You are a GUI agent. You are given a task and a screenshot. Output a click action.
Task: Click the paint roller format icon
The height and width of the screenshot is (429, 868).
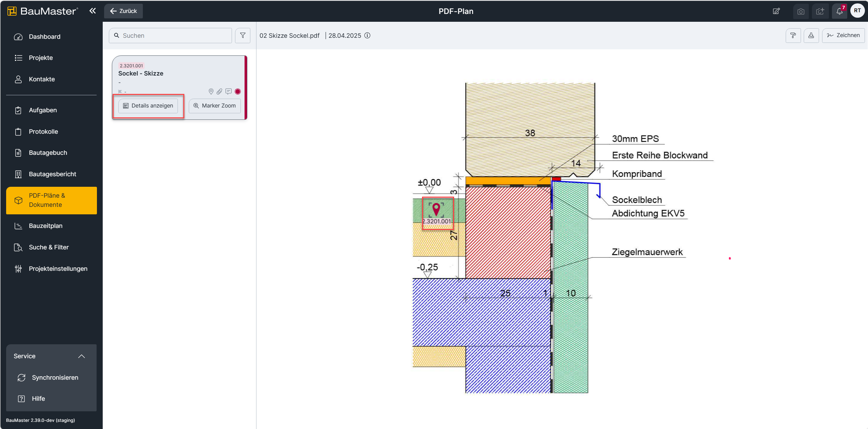[x=793, y=35]
